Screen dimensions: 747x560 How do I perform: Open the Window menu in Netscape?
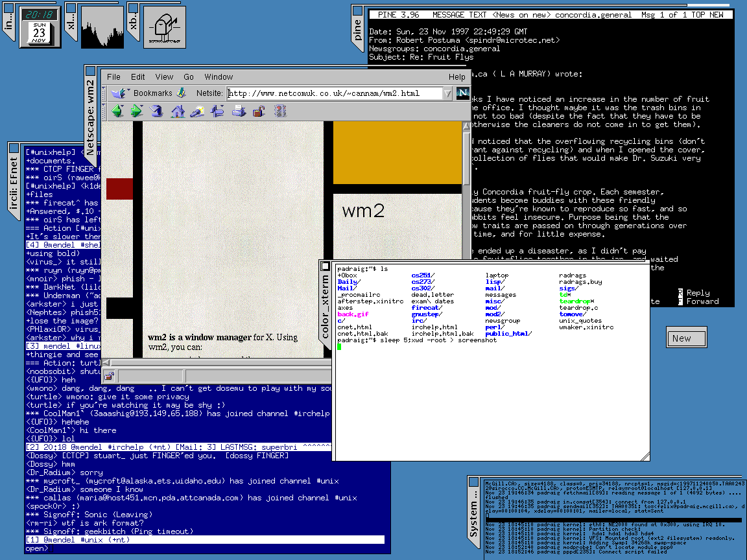[x=219, y=76]
